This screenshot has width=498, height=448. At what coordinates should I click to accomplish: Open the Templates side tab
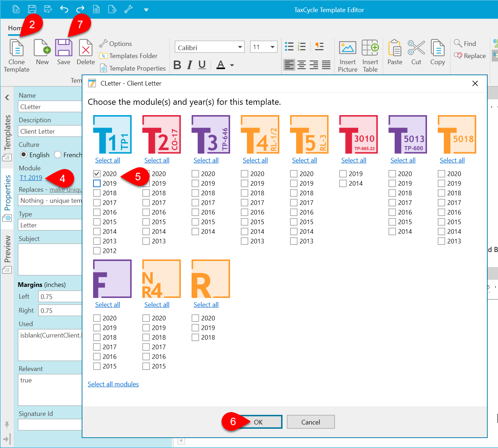[x=7, y=138]
